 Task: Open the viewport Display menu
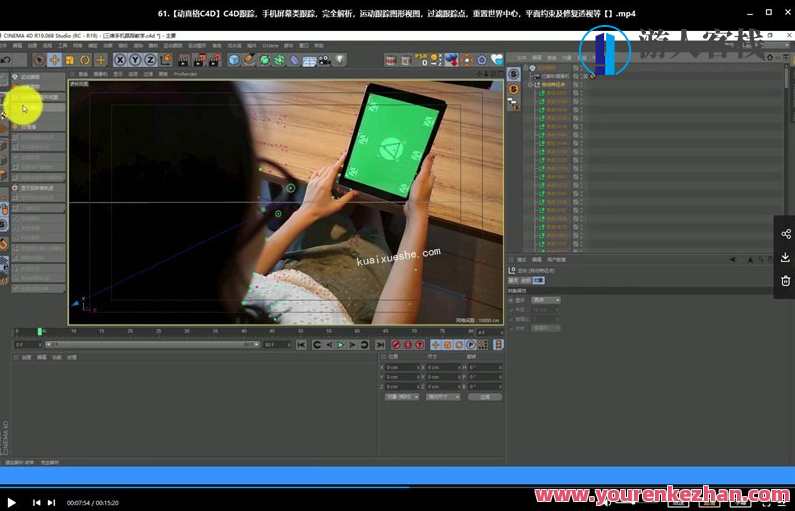click(x=118, y=74)
